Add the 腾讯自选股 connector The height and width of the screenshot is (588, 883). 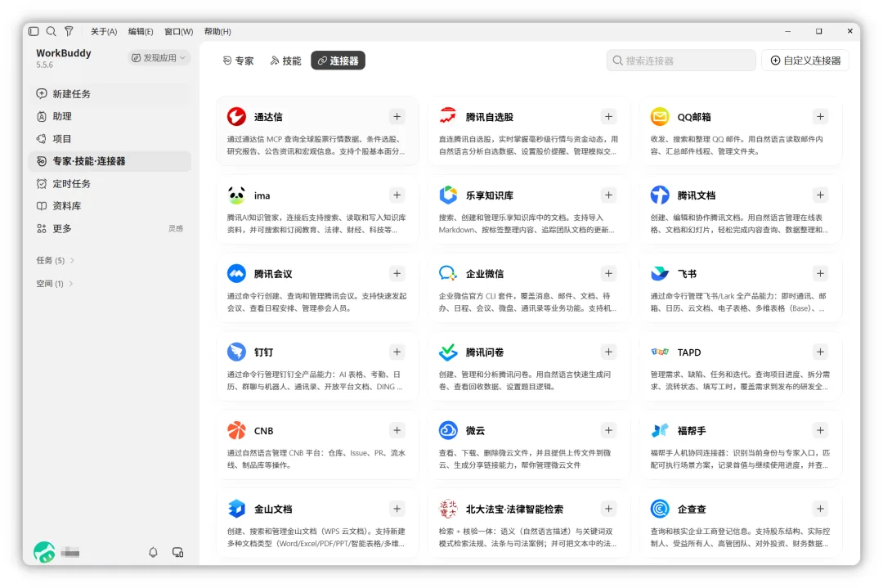pos(609,117)
